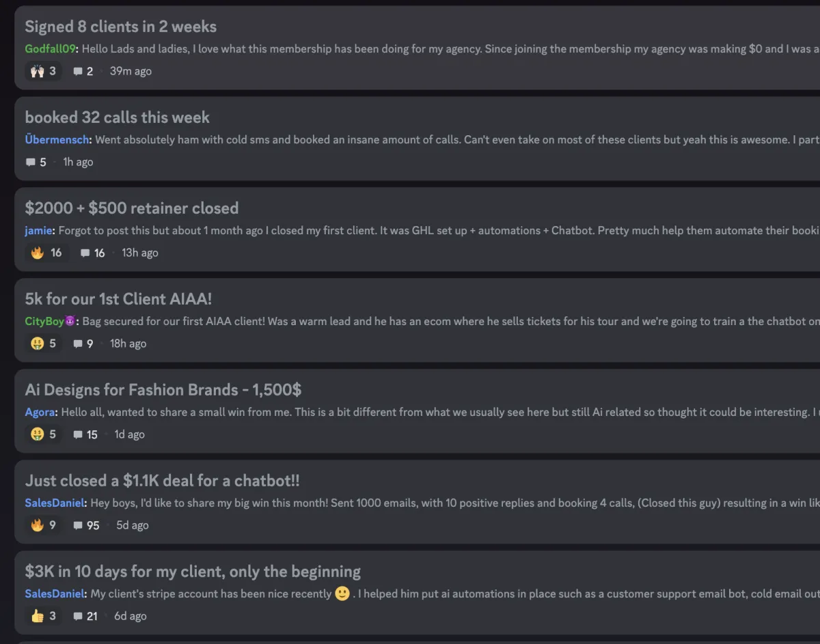820x644 pixels.
Task: Toggle money-face reaction on 5k AIAA post
Action: tap(44, 344)
